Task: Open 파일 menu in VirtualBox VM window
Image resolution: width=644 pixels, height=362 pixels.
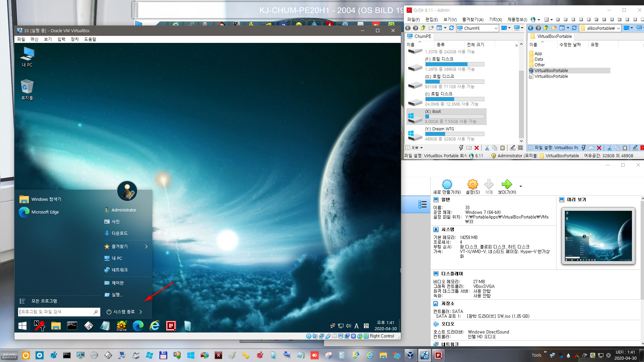Action: point(21,39)
